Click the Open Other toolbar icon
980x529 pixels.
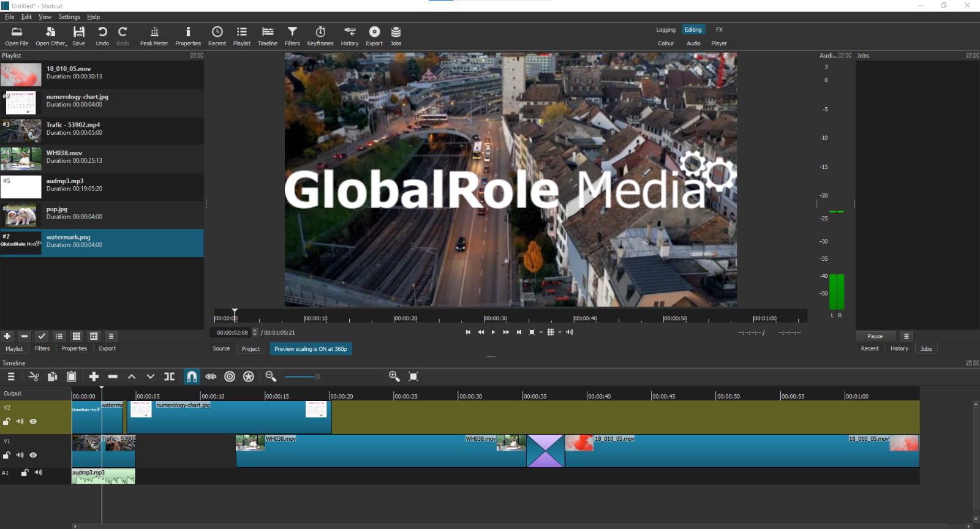click(x=51, y=36)
